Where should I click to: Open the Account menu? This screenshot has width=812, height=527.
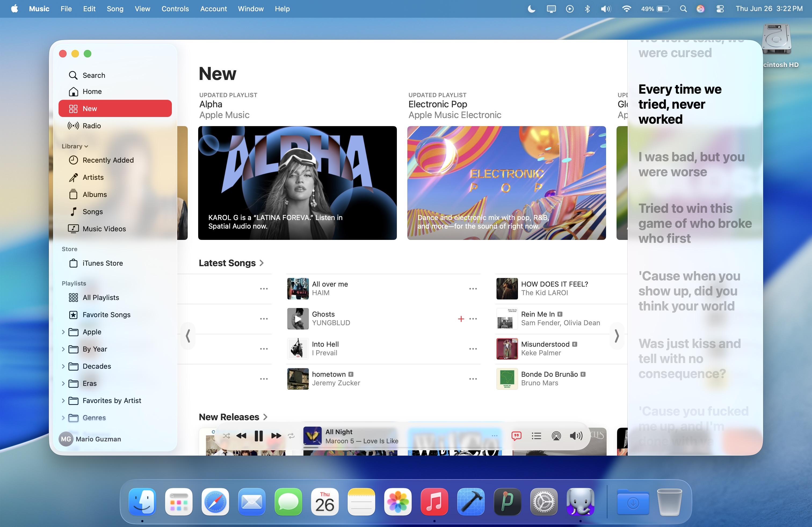point(213,9)
